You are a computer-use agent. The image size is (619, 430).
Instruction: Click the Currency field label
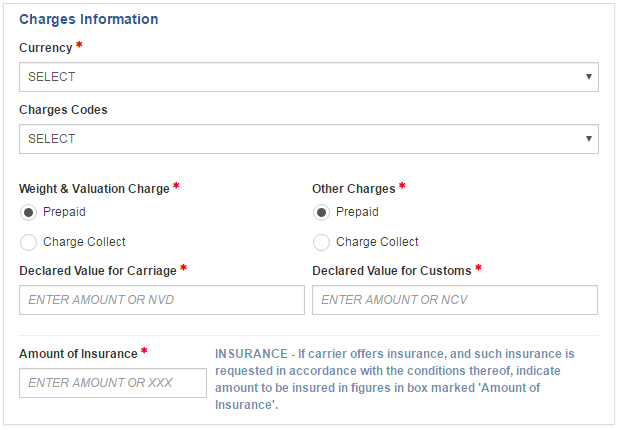pyautogui.click(x=46, y=48)
